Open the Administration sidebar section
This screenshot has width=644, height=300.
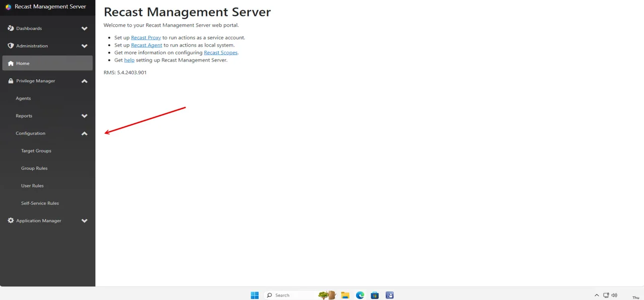tap(47, 46)
